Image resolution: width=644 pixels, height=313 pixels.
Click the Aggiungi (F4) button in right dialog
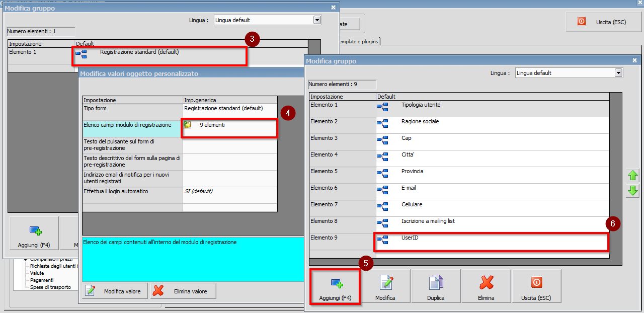click(335, 287)
